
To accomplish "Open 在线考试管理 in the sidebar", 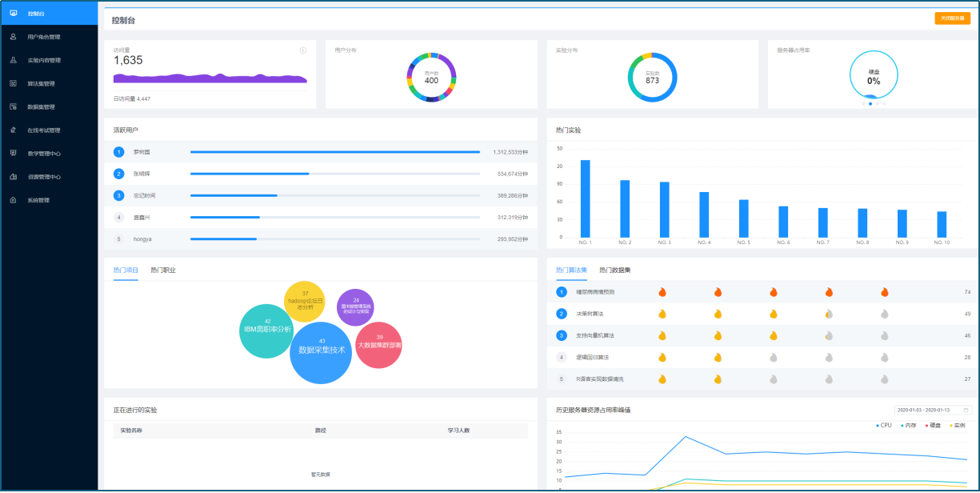I will (x=49, y=130).
